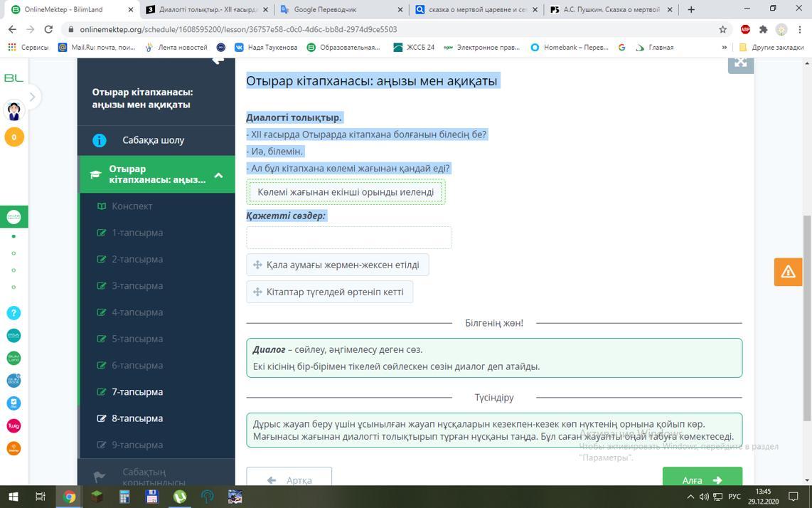Open Chrome menu three dots
Viewport: 812px width, 508px height.
click(x=800, y=30)
